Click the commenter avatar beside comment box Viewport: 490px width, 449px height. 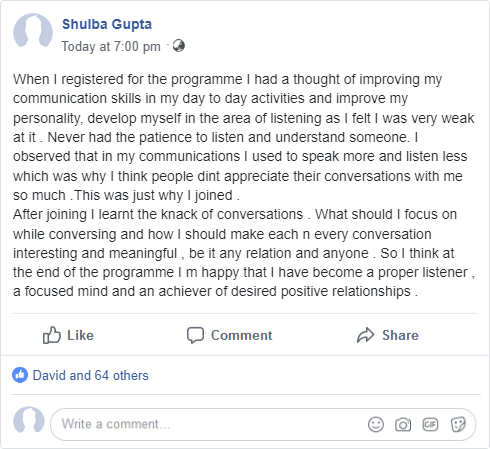(29, 422)
